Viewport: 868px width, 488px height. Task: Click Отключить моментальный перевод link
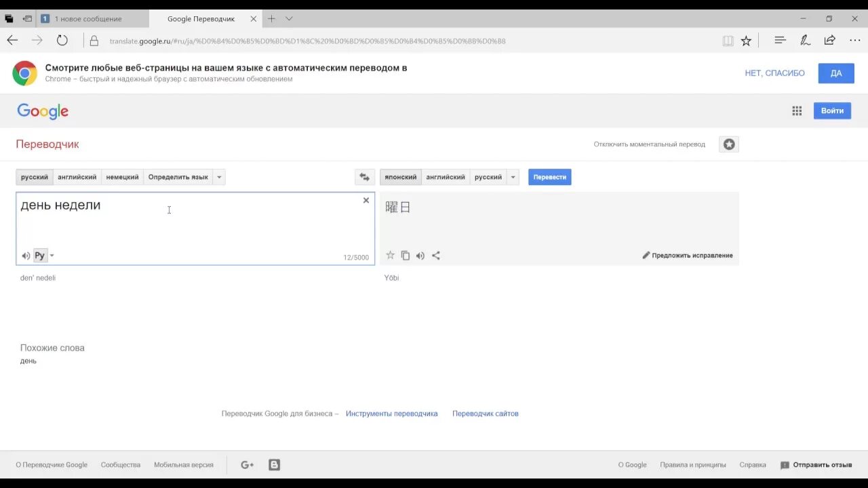[x=650, y=144]
